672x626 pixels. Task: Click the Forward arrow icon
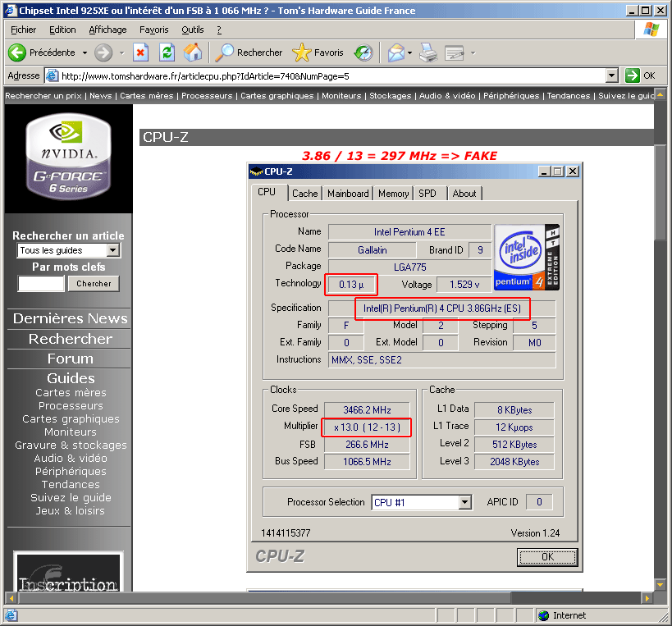click(x=103, y=53)
